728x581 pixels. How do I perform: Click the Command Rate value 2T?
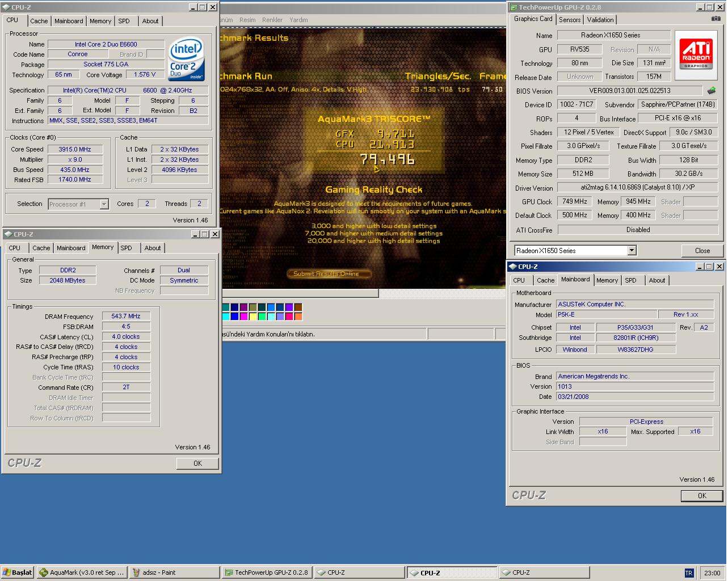[x=126, y=387]
